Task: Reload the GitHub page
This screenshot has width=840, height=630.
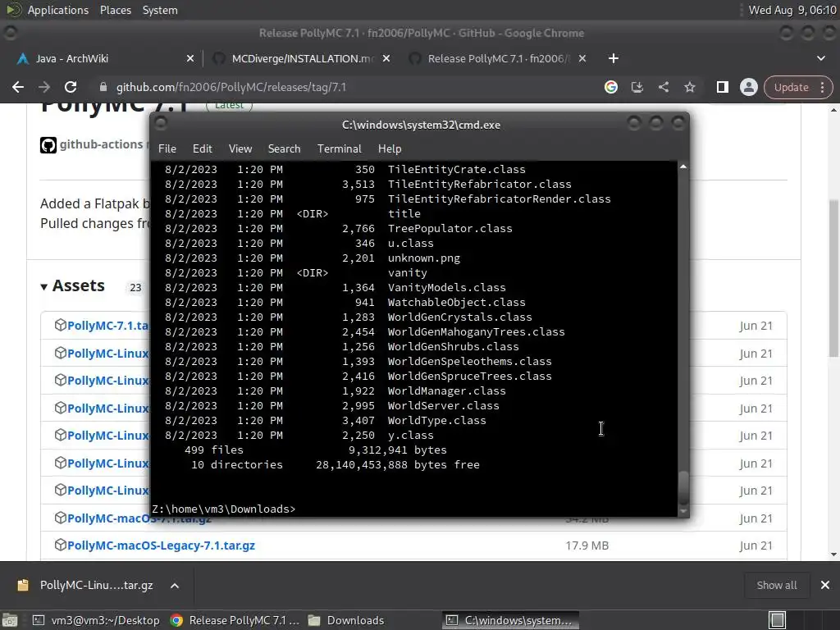Action: (71, 87)
